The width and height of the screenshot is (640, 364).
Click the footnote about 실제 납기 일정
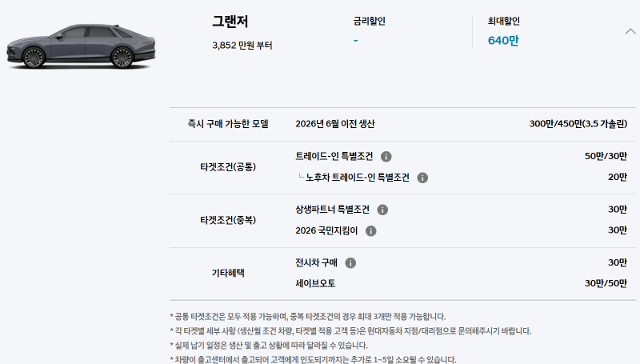pyautogui.click(x=269, y=346)
